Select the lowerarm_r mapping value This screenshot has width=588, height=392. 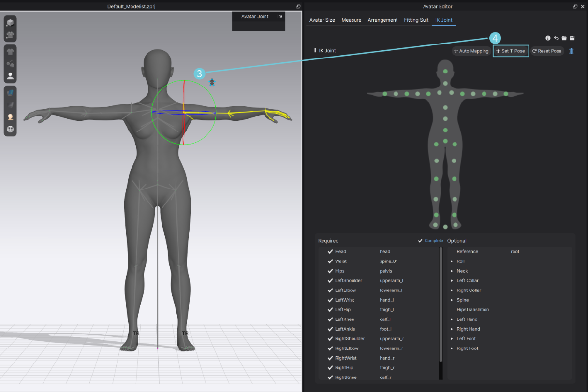[x=391, y=348]
